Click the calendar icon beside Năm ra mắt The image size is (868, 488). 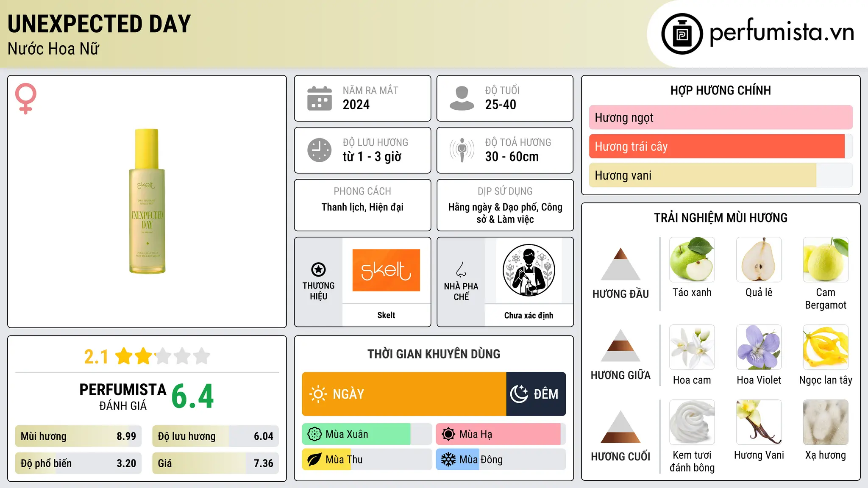320,98
